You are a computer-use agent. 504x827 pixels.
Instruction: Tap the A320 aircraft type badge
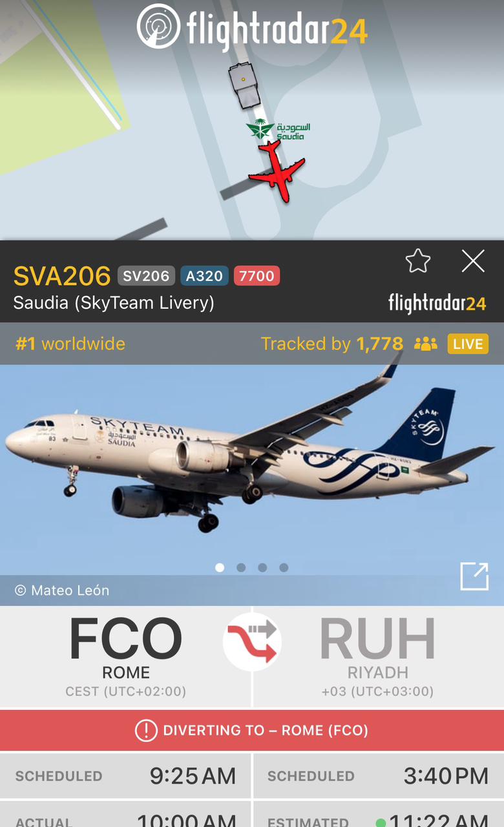tap(204, 276)
